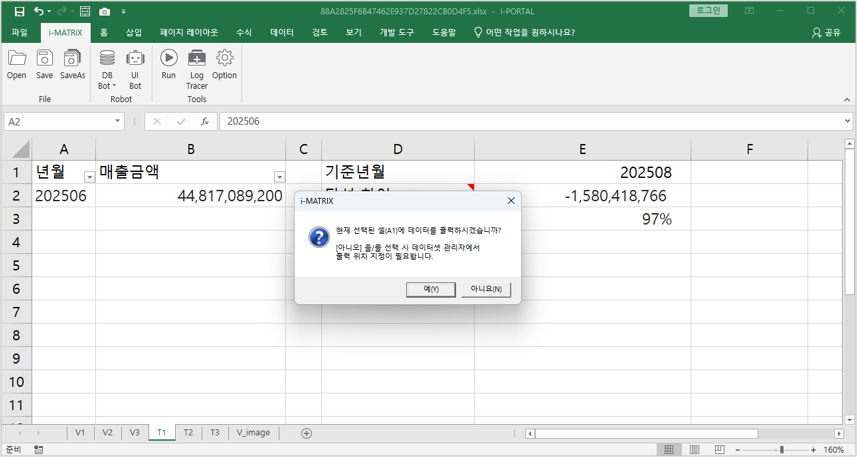Click the zoom slider in status bar

(x=781, y=449)
